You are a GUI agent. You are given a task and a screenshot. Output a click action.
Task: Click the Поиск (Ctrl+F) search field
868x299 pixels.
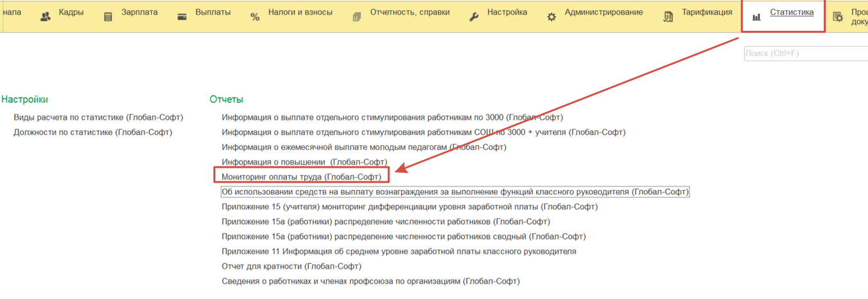(x=805, y=54)
